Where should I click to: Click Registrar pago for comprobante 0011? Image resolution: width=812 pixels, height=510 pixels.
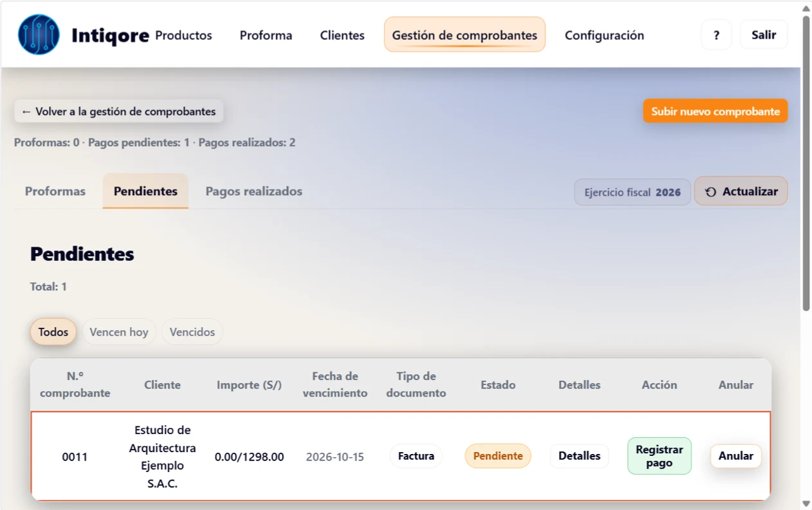660,456
